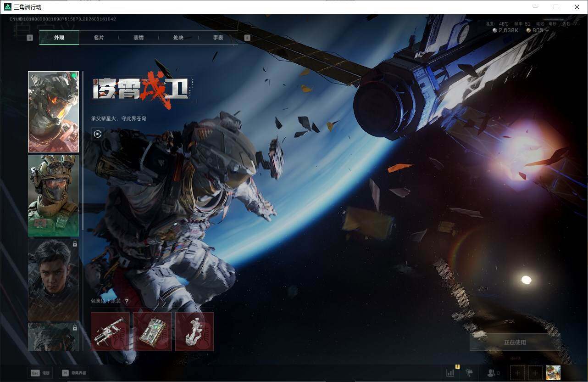Click the first empty squad plus slot
Image resolution: width=588 pixels, height=382 pixels.
[x=518, y=373]
